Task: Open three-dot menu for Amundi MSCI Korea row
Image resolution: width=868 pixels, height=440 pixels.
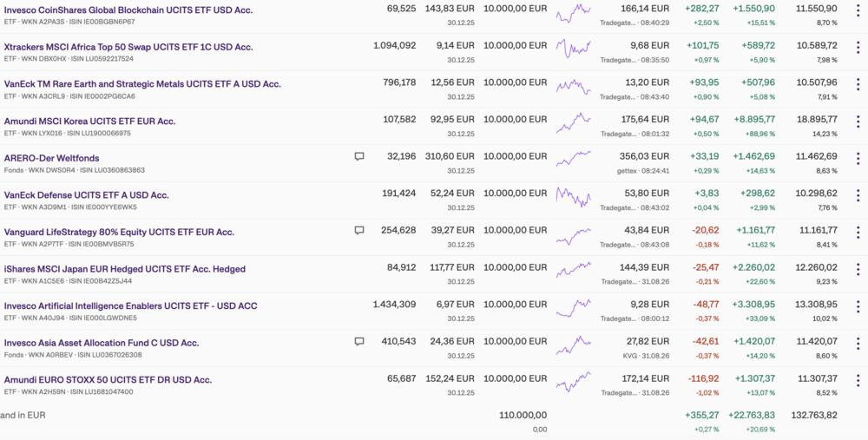Action: (x=858, y=121)
